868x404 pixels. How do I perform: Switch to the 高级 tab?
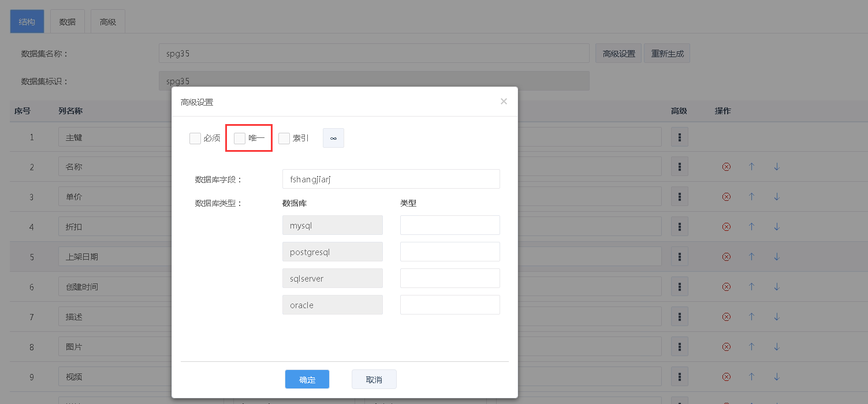[108, 22]
